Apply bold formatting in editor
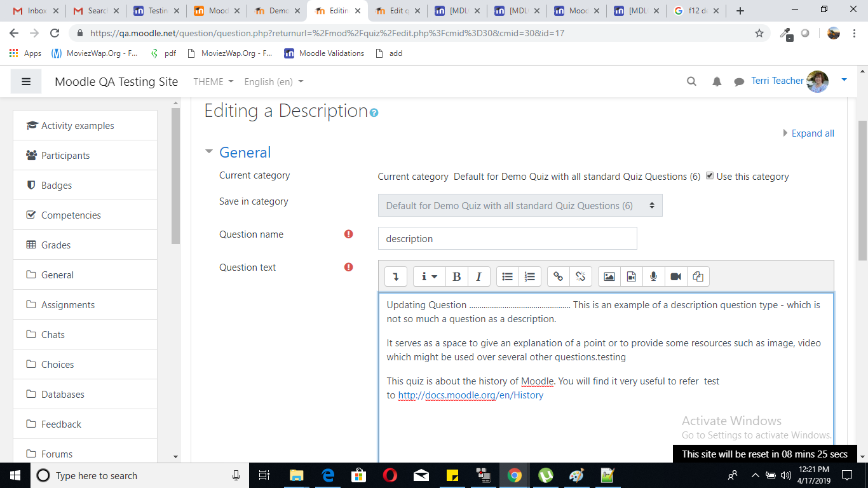 pyautogui.click(x=456, y=276)
